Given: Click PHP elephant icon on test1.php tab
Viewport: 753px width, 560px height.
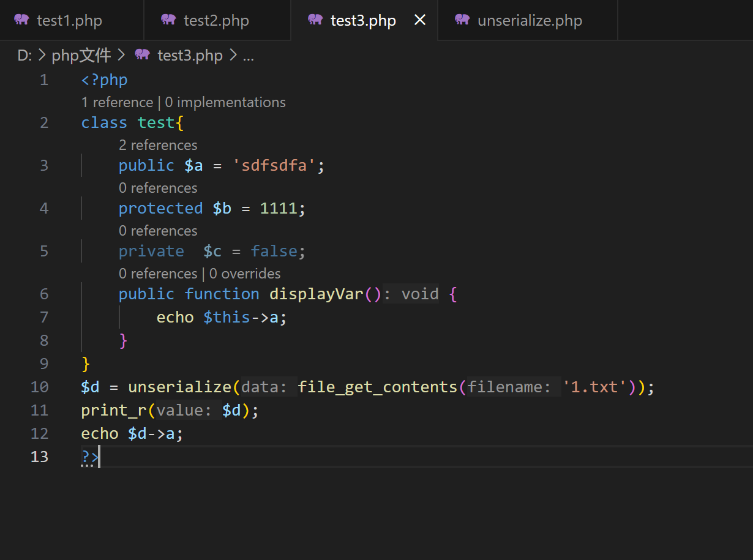Looking at the screenshot, I should [21, 20].
